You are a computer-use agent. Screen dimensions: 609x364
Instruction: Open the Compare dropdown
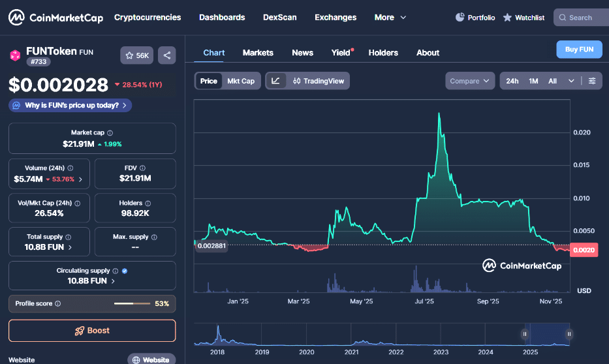click(x=470, y=81)
